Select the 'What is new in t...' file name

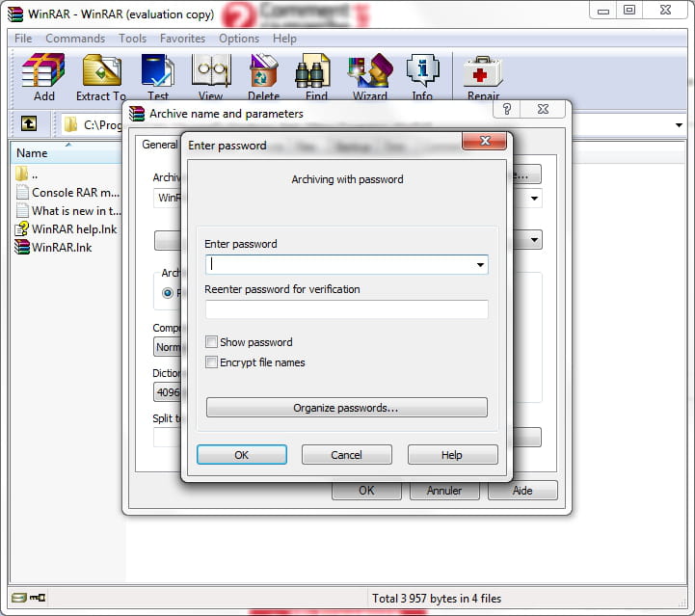(76, 210)
